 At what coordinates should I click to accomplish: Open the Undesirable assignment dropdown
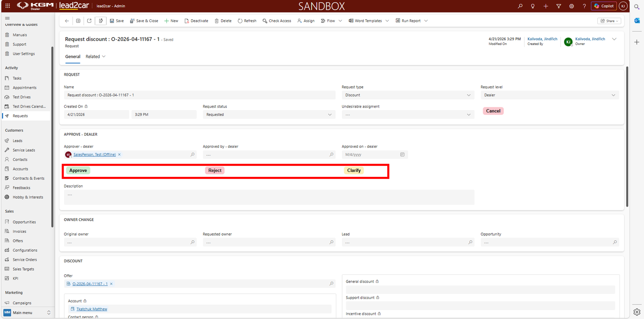tap(408, 115)
